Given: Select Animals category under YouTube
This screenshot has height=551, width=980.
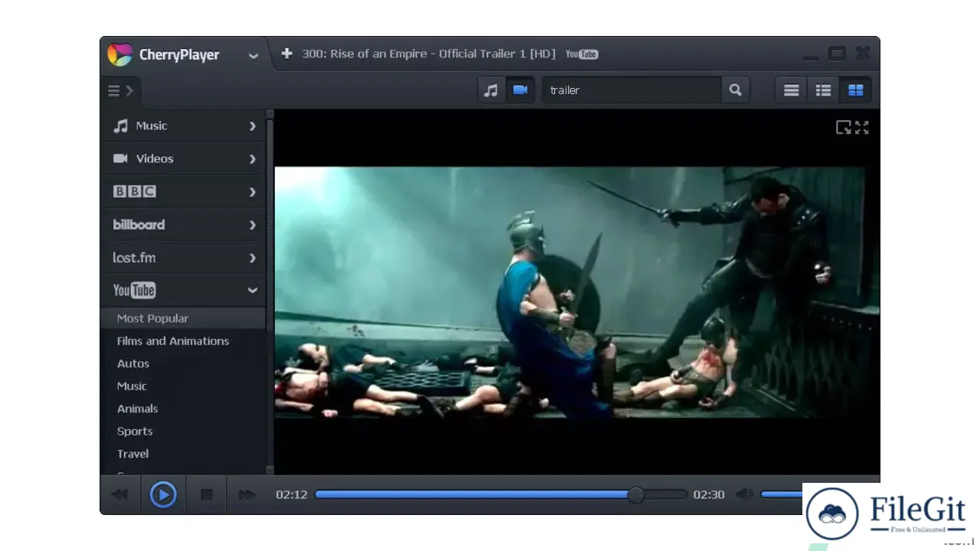Looking at the screenshot, I should point(138,409).
